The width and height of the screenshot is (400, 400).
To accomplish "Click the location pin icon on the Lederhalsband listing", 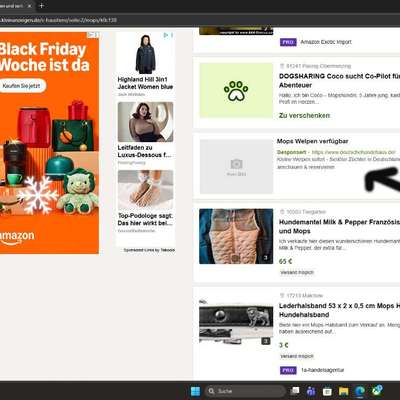I will click(x=282, y=295).
